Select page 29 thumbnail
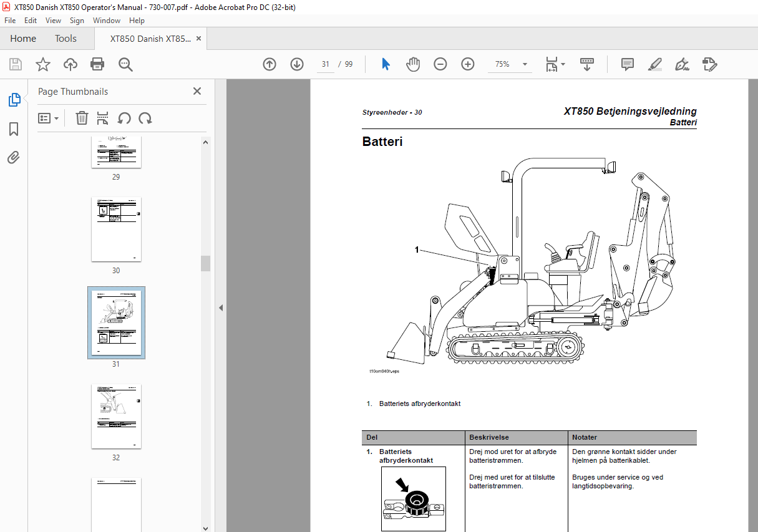Image resolution: width=758 pixels, height=532 pixels. 116,152
